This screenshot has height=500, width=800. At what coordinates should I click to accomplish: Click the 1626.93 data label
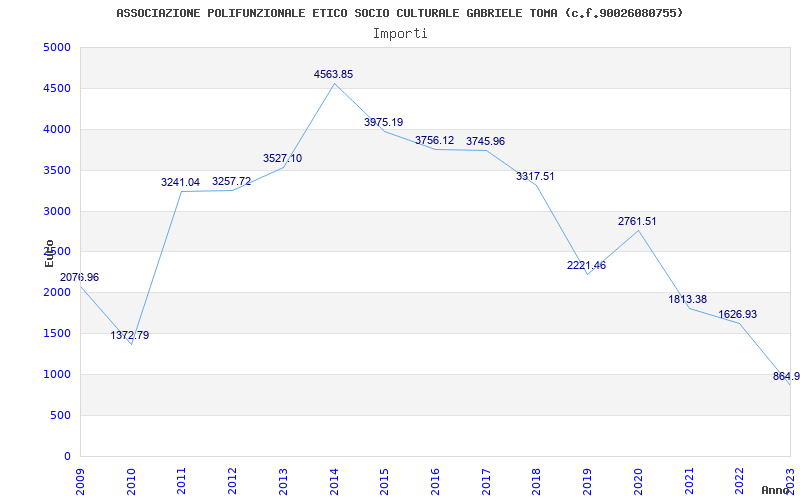click(738, 315)
